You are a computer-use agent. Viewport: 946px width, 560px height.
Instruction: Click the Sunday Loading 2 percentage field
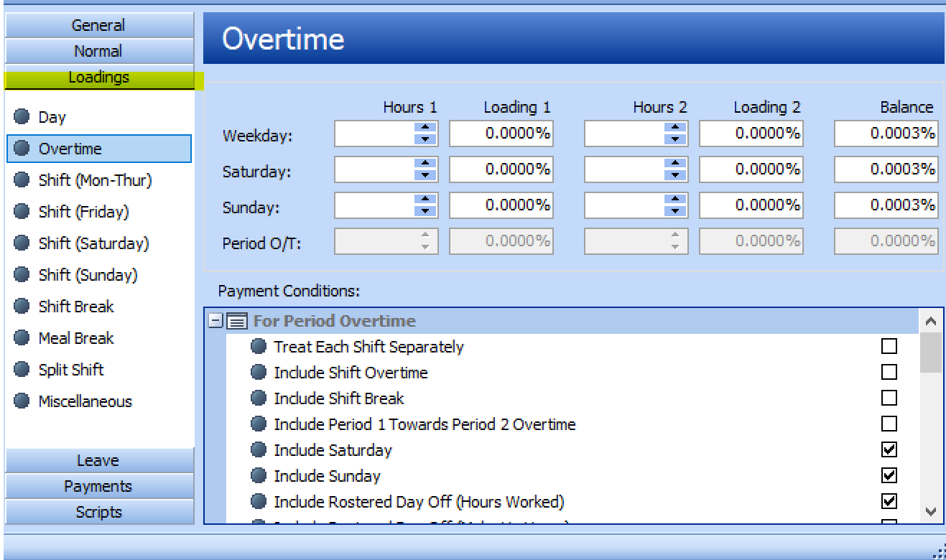(751, 205)
